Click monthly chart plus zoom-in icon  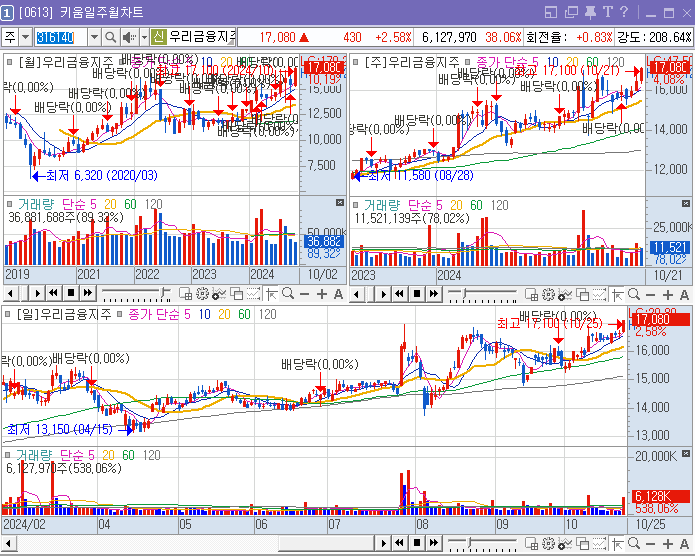tap(322, 294)
